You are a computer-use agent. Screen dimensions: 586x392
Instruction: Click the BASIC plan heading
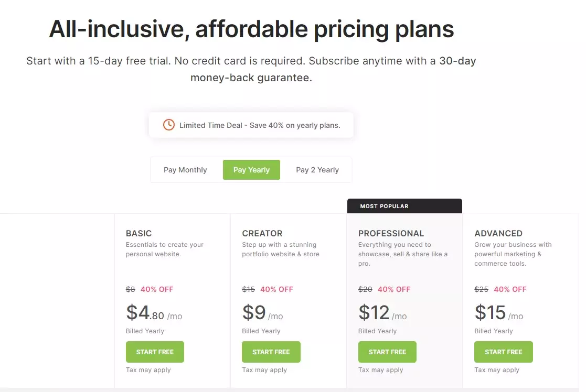[x=139, y=233]
